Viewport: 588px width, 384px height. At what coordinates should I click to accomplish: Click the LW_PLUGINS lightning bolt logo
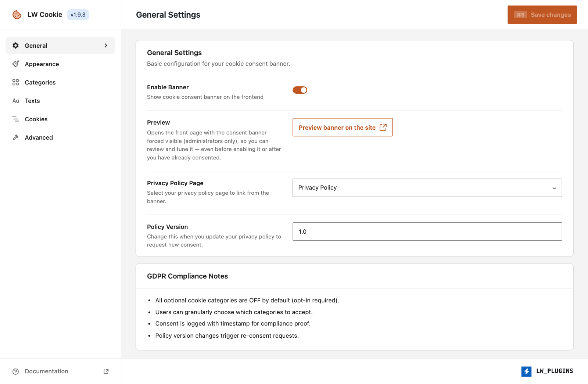pyautogui.click(x=526, y=372)
